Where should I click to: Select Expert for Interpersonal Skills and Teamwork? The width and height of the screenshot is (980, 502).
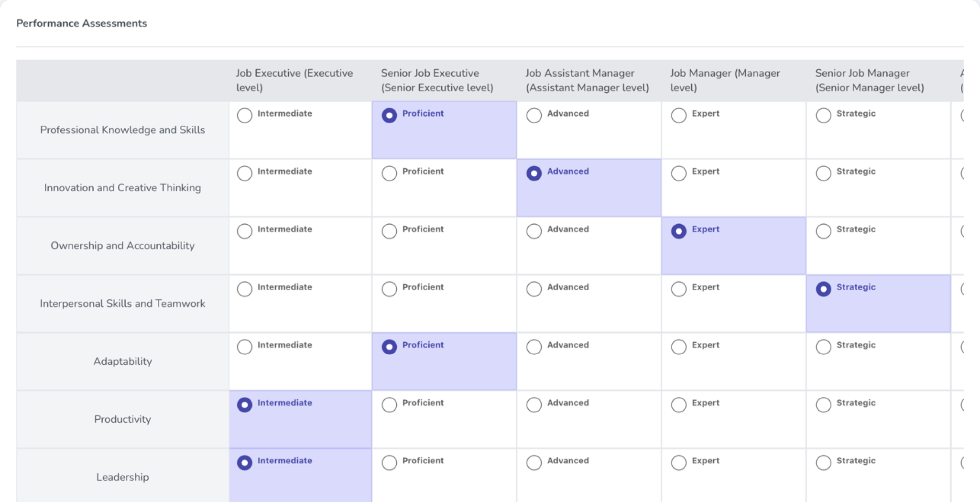coord(679,289)
